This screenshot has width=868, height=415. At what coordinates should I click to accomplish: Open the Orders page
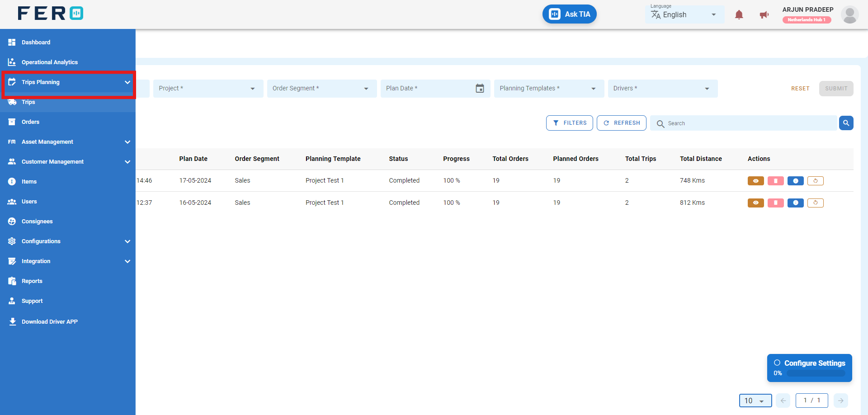68,122
